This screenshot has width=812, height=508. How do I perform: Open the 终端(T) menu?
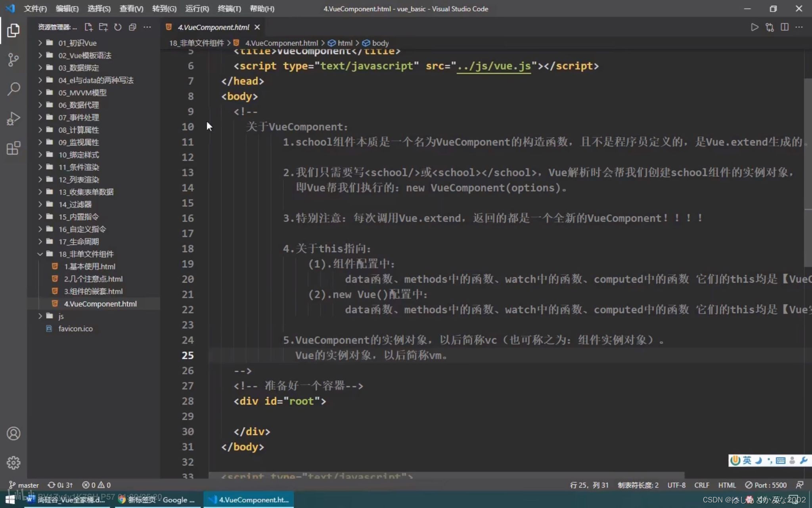point(229,8)
